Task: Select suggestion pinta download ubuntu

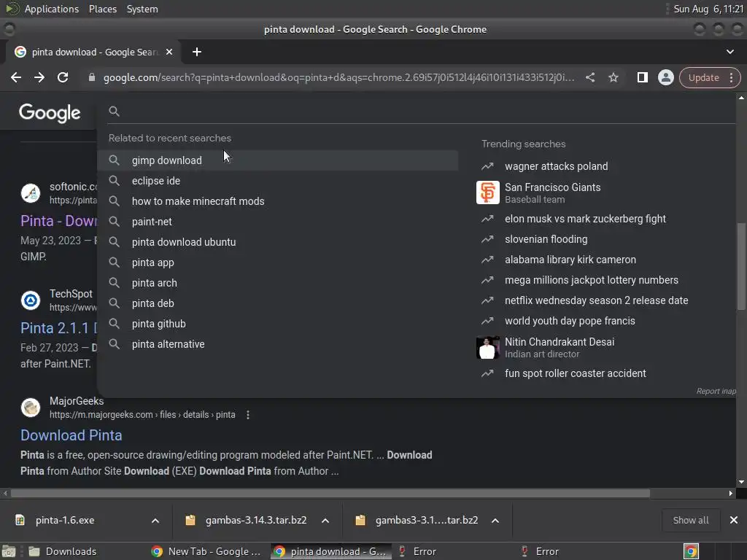Action: [x=278, y=242]
